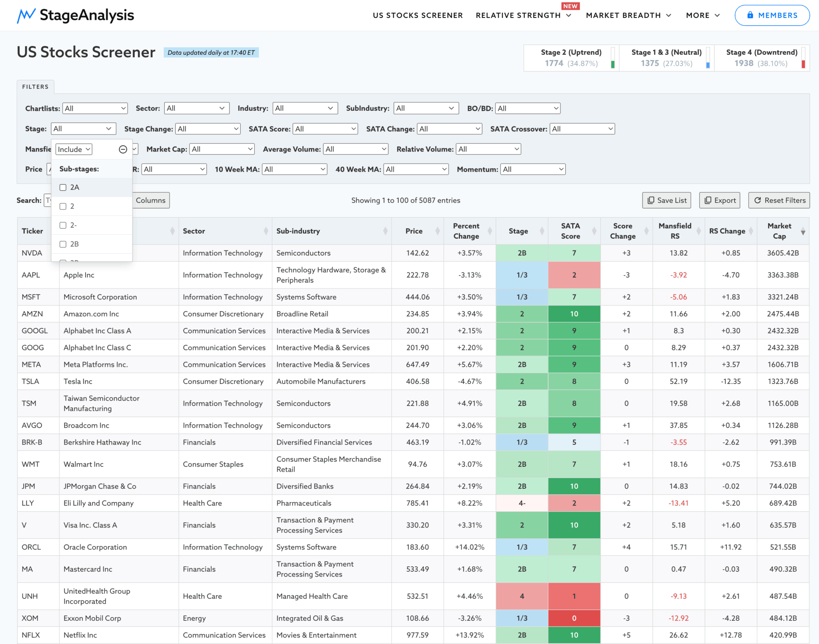Select the Filters tab

pyautogui.click(x=35, y=86)
